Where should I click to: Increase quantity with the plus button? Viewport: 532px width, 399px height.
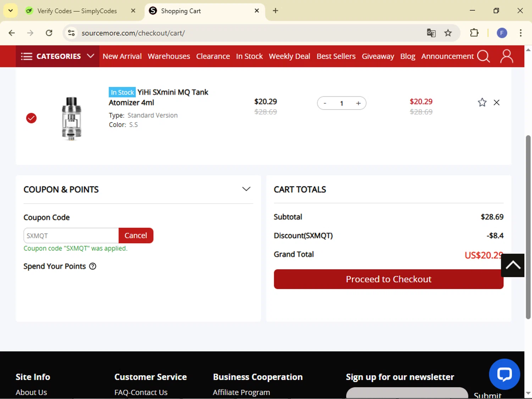358,103
